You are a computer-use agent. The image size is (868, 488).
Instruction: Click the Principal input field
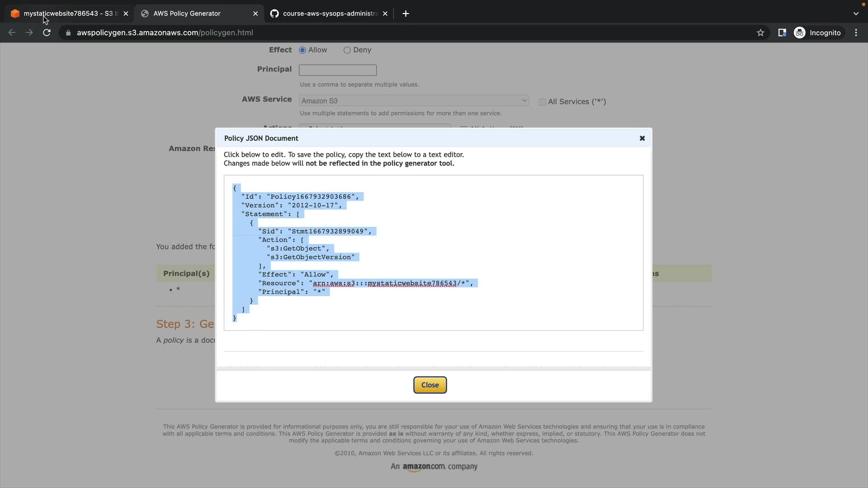click(337, 70)
